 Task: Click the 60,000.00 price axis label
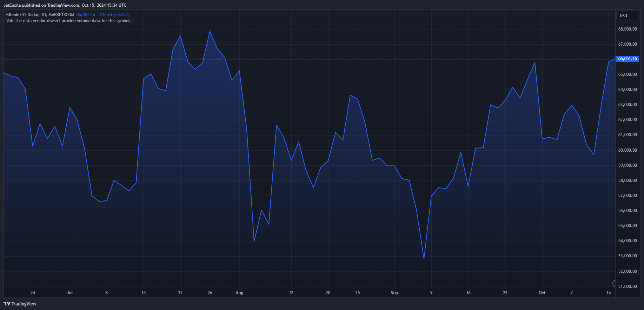pos(627,150)
